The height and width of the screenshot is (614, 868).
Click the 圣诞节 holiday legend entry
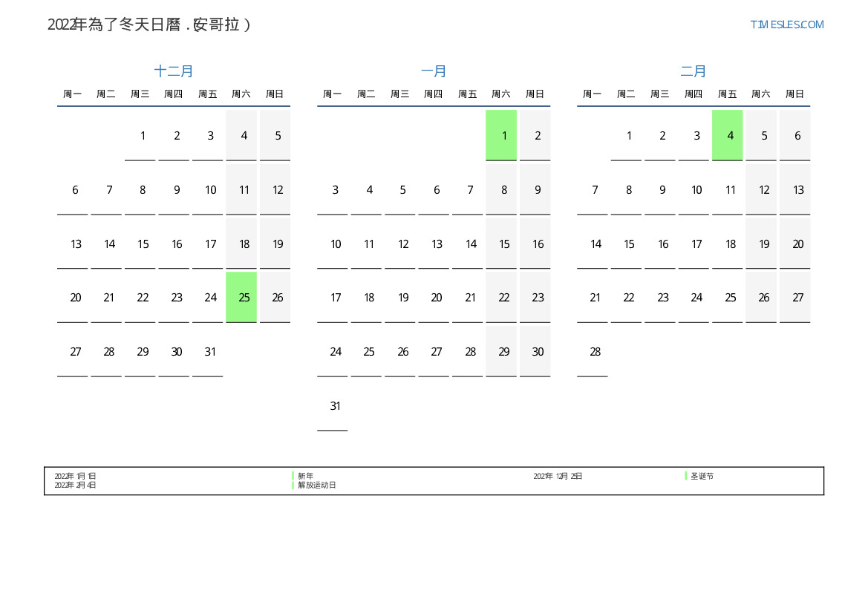(x=702, y=476)
